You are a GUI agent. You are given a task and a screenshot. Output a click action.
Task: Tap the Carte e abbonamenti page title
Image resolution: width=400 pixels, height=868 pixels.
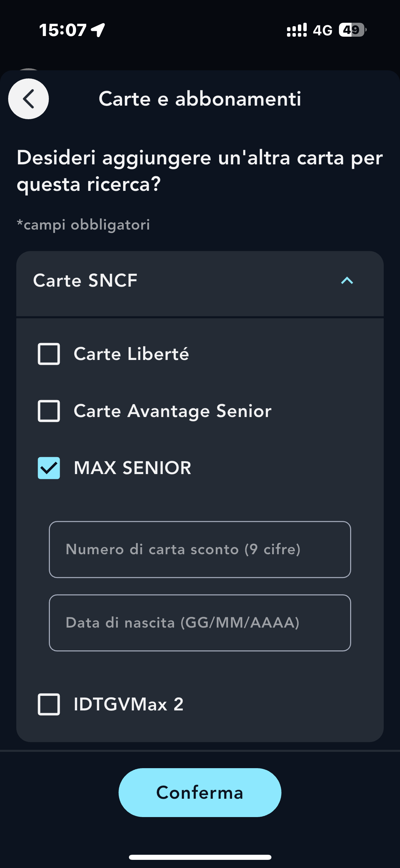[200, 99]
